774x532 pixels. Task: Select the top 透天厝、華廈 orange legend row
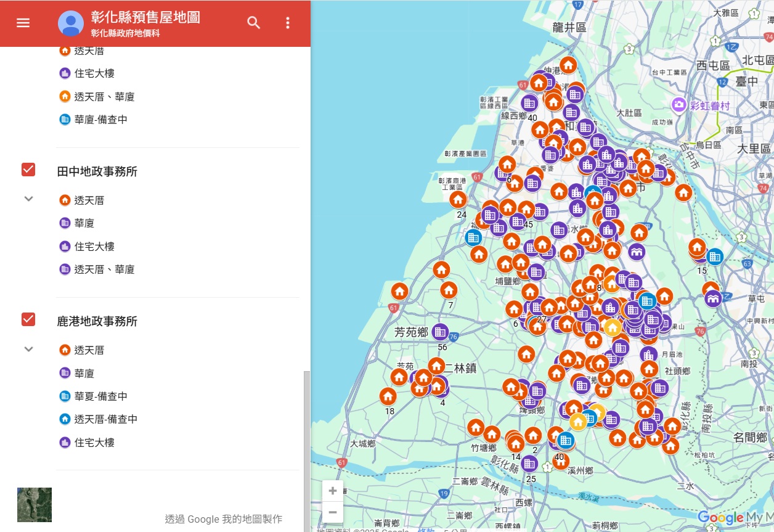pos(97,97)
